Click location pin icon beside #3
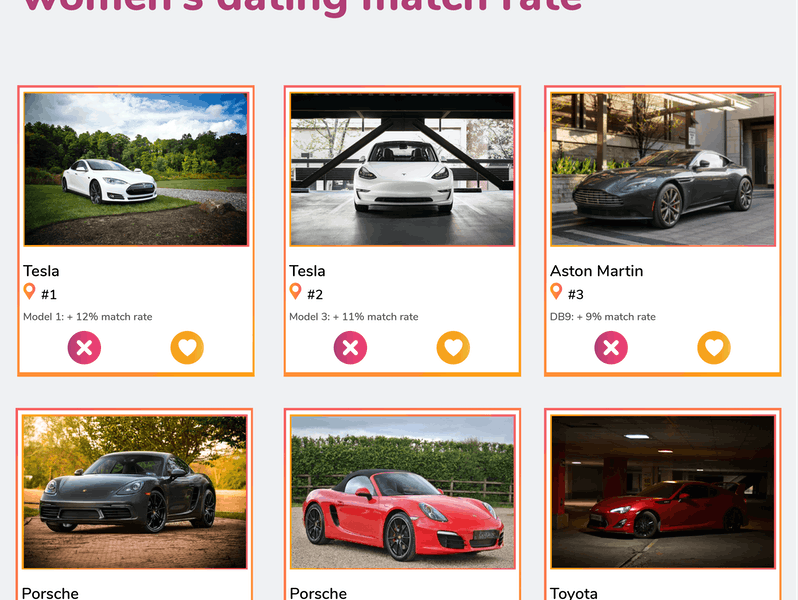 point(556,292)
